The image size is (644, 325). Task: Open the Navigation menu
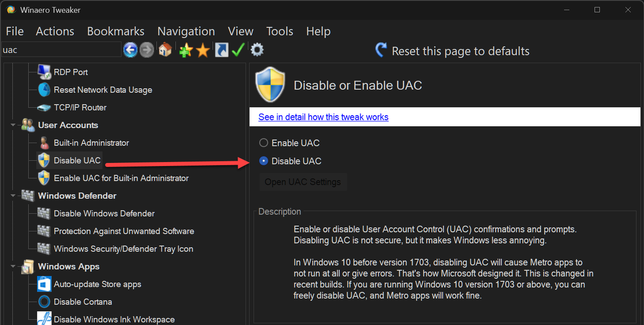pyautogui.click(x=186, y=31)
